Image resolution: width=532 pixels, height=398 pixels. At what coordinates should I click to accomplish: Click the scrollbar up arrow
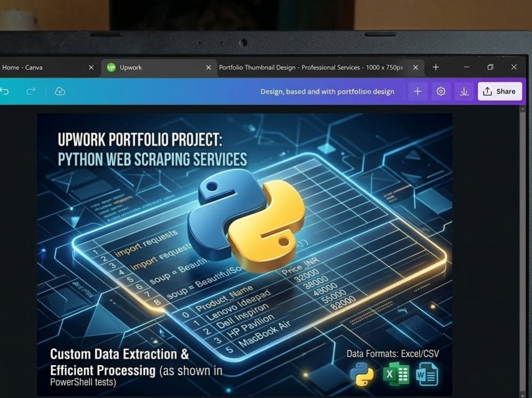(522, 109)
